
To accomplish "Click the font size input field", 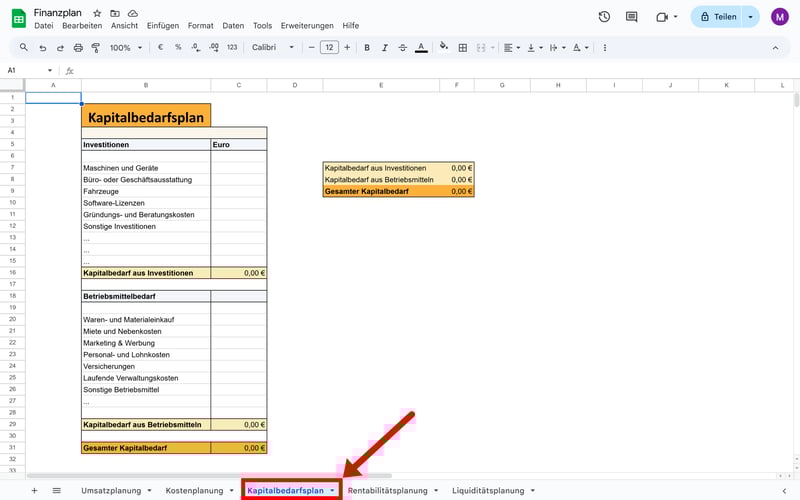I will coord(329,47).
